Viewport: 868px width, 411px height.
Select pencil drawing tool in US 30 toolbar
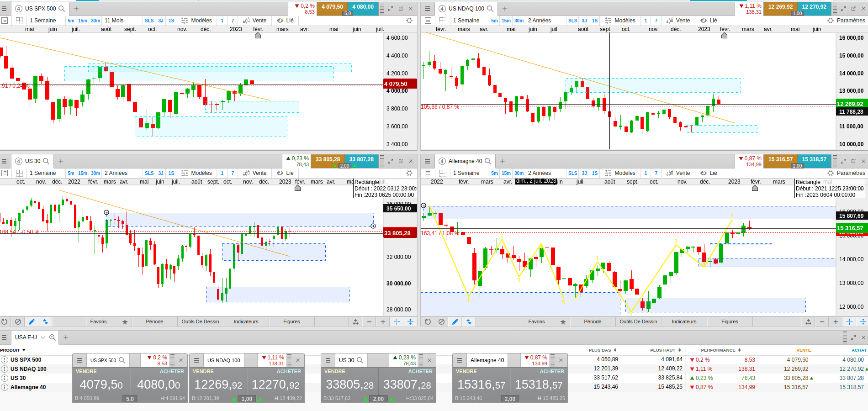32,321
